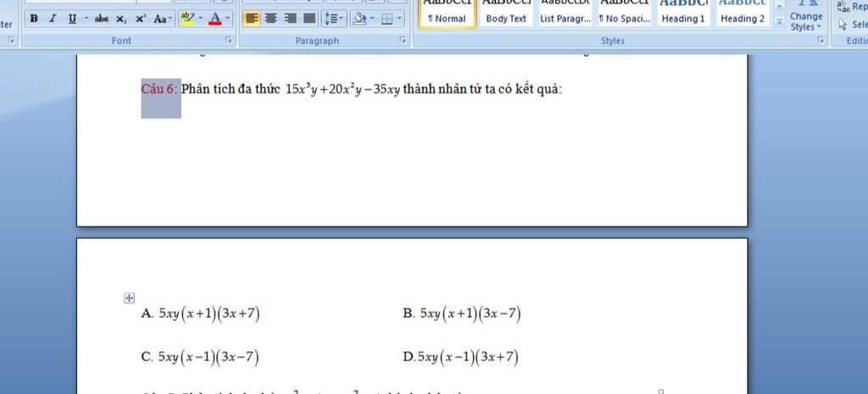Select answer A. 5xy(x+1)(3x+7)
Image resolution: width=868 pixels, height=394 pixels.
tap(200, 314)
